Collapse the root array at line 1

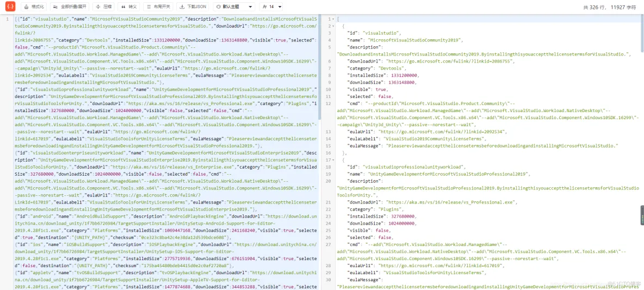point(333,19)
